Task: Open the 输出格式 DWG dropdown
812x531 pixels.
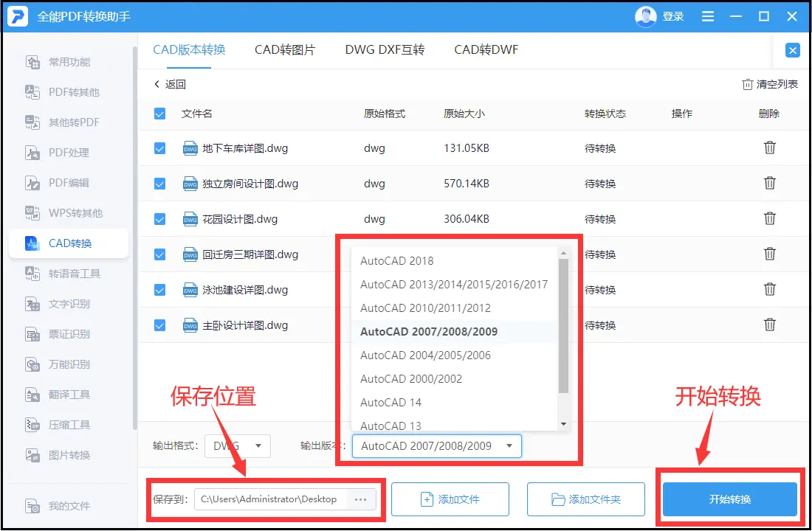Action: pos(238,445)
